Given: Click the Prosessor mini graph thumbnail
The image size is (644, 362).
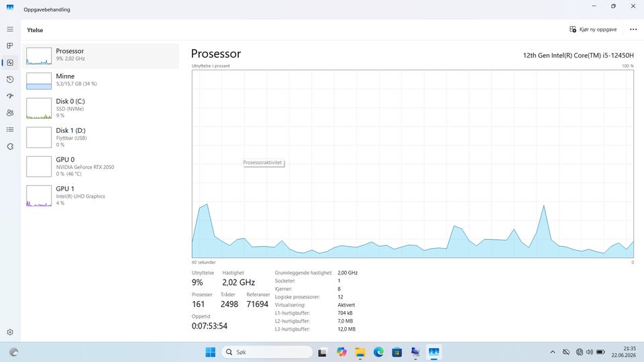Looking at the screenshot, I should click(39, 56).
